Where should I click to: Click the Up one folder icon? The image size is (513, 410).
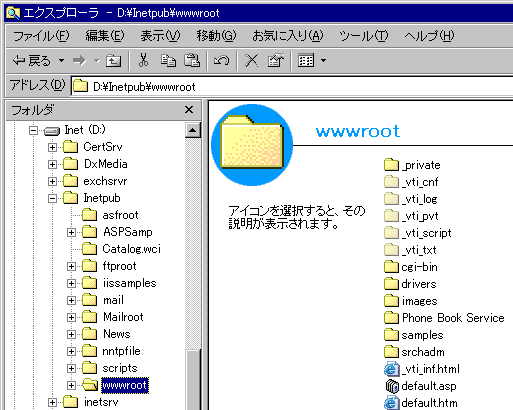point(113,61)
